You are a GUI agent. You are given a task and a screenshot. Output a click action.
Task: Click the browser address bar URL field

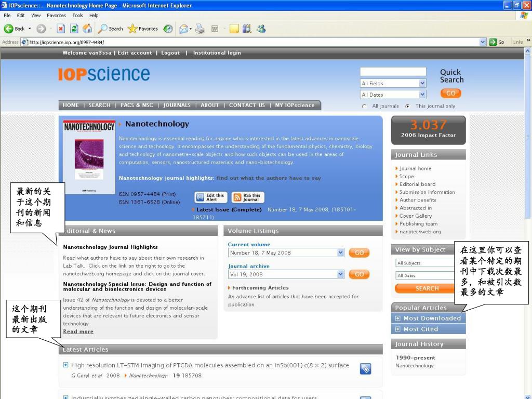[250, 42]
